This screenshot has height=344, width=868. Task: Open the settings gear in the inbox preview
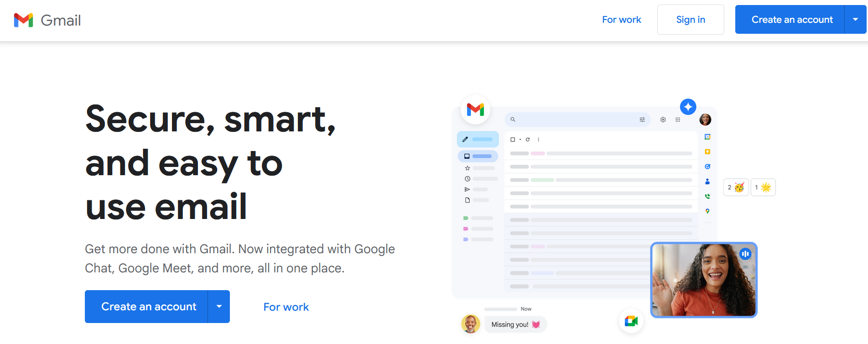(663, 120)
